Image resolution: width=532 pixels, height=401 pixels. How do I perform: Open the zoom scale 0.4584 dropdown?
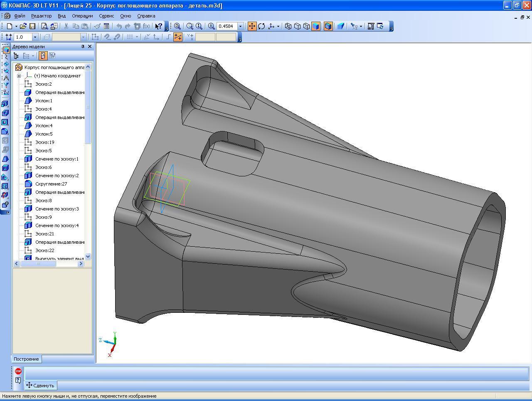[240, 26]
